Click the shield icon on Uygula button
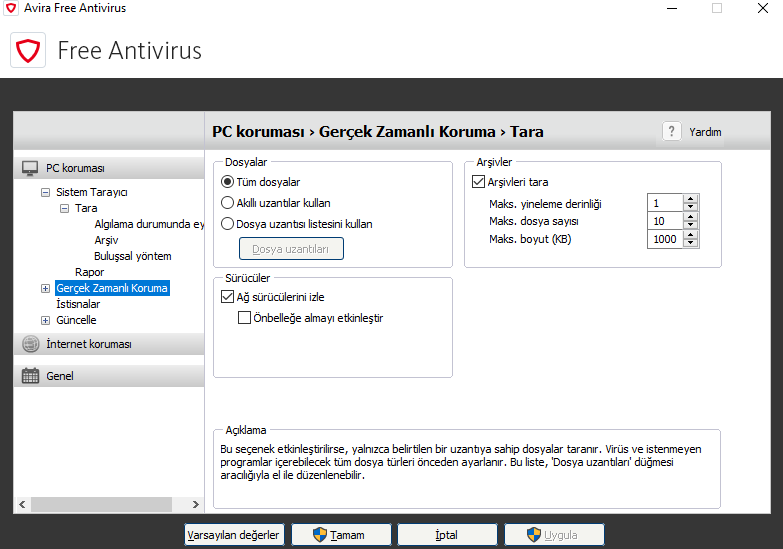This screenshot has height=549, width=783. [534, 535]
